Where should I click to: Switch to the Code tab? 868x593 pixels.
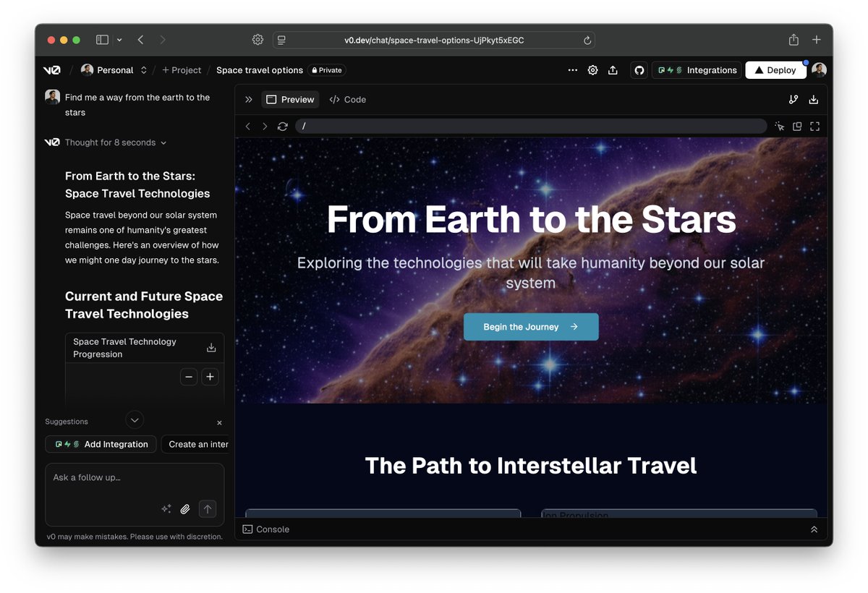point(348,100)
